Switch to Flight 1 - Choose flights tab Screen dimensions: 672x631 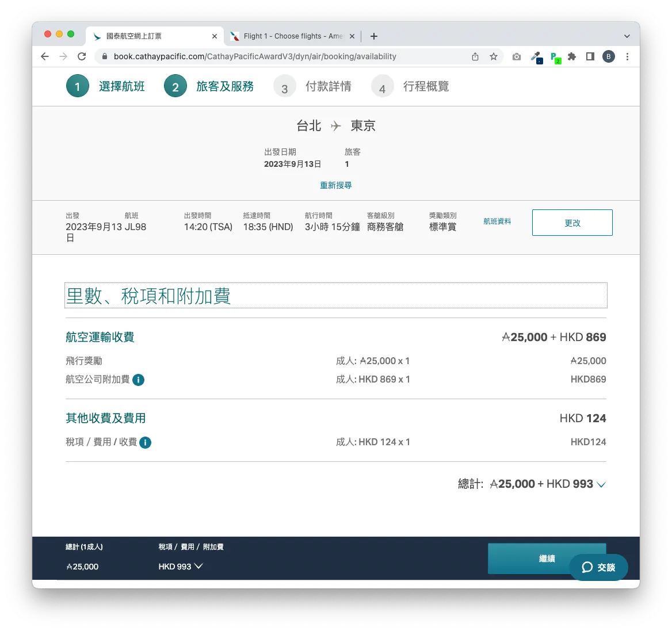[292, 36]
